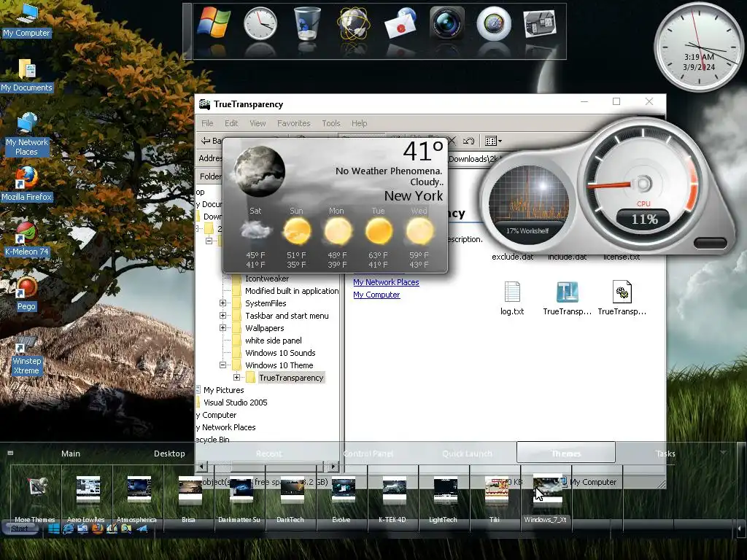This screenshot has height=560, width=747.
Task: Follow the My Computer link
Action: [376, 295]
